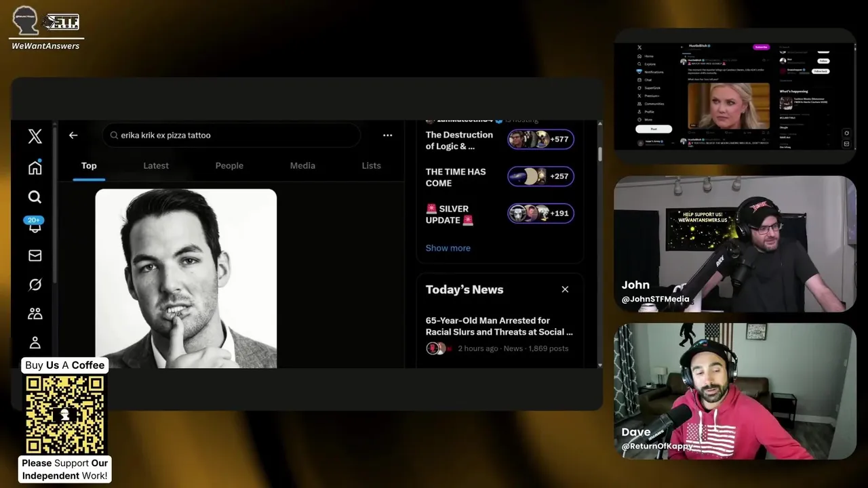The width and height of the screenshot is (868, 488).
Task: Click '2 hours ago · News · 1,869 posts' text
Action: pyautogui.click(x=513, y=348)
